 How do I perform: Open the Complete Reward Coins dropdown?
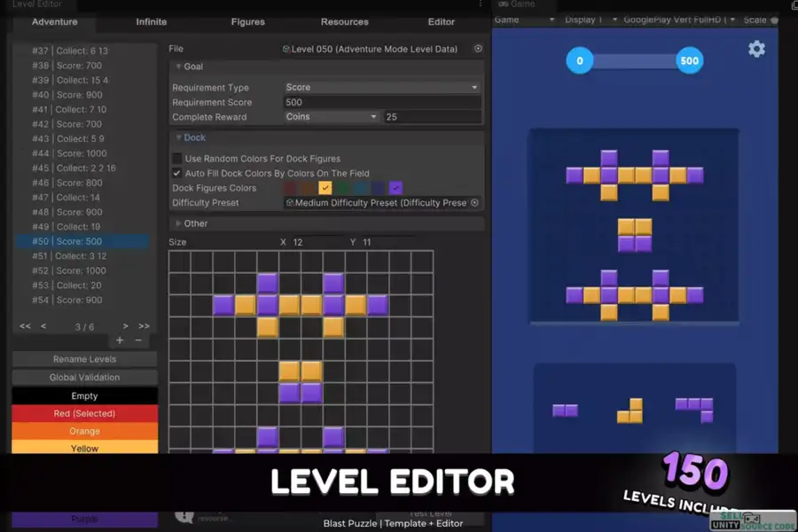pyautogui.click(x=332, y=117)
